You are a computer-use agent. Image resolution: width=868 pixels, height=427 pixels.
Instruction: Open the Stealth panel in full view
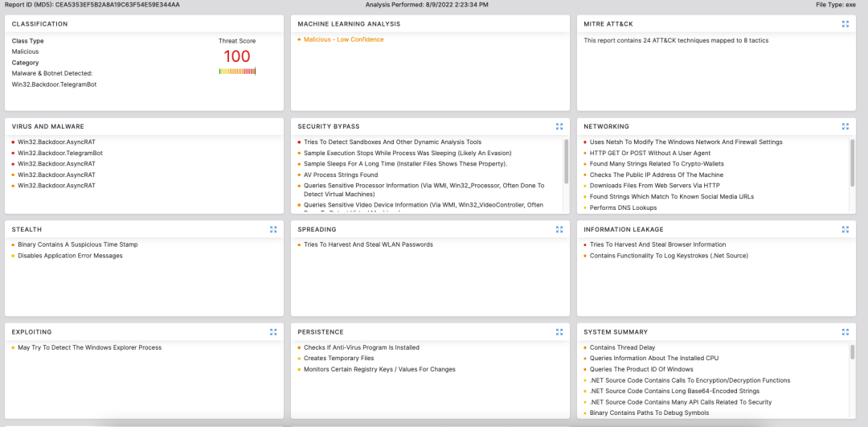pyautogui.click(x=273, y=229)
